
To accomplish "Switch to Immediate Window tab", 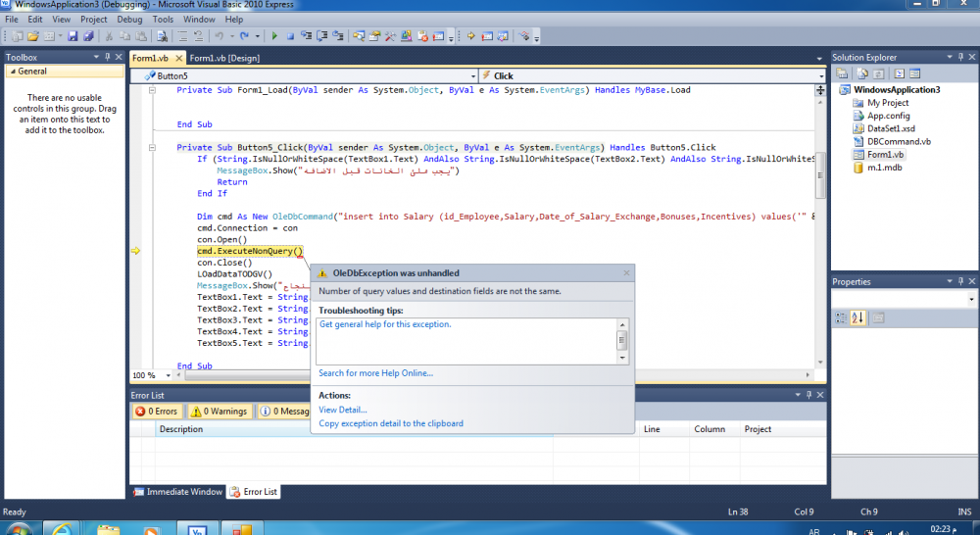I will pos(178,492).
